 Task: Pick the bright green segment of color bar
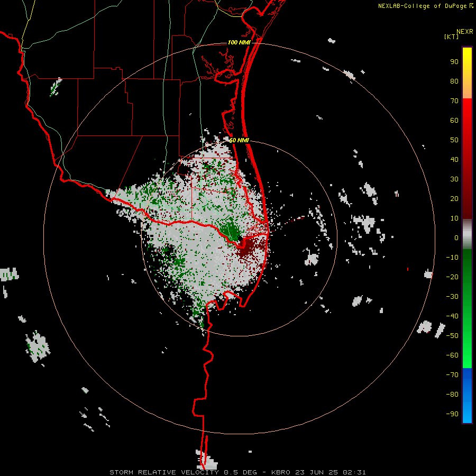coord(467,308)
